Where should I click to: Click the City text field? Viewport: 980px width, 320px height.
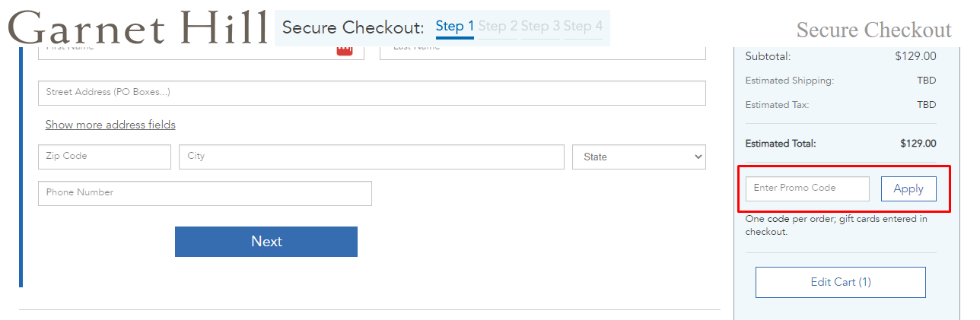(371, 157)
